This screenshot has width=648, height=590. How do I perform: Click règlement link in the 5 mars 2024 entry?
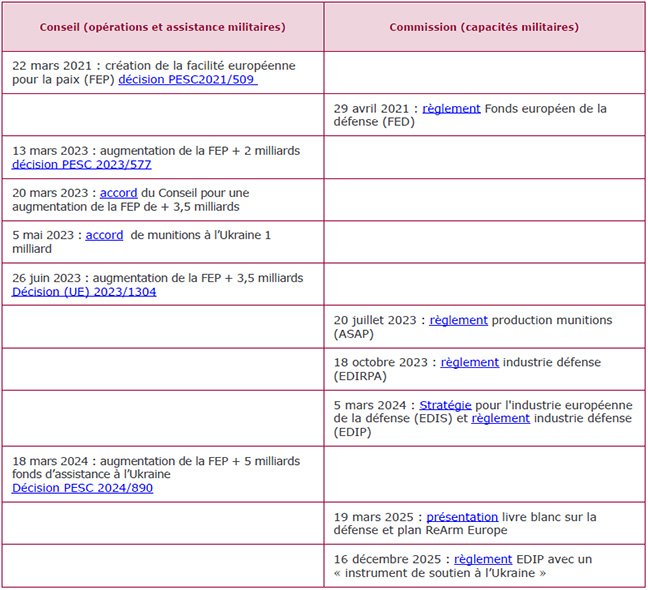pos(500,418)
